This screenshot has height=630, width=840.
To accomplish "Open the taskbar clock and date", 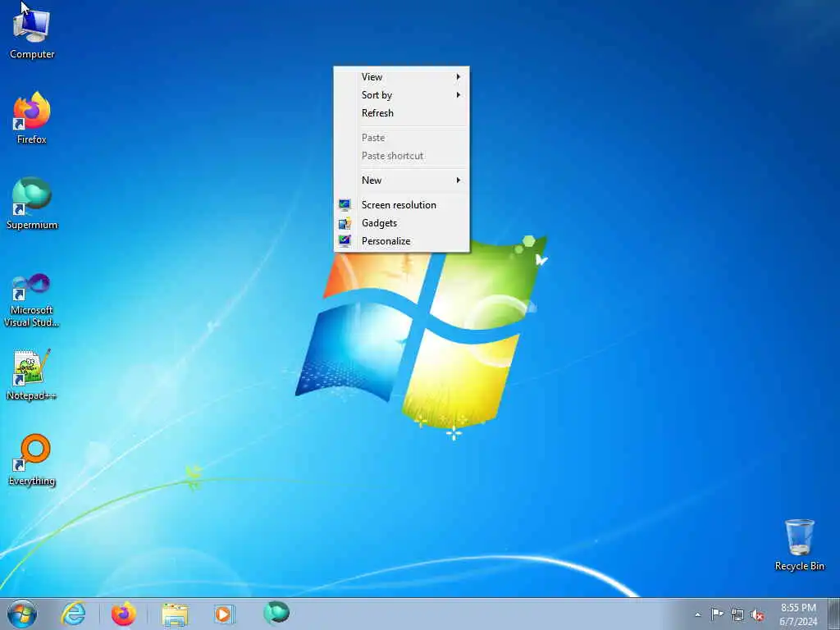I will [x=798, y=614].
